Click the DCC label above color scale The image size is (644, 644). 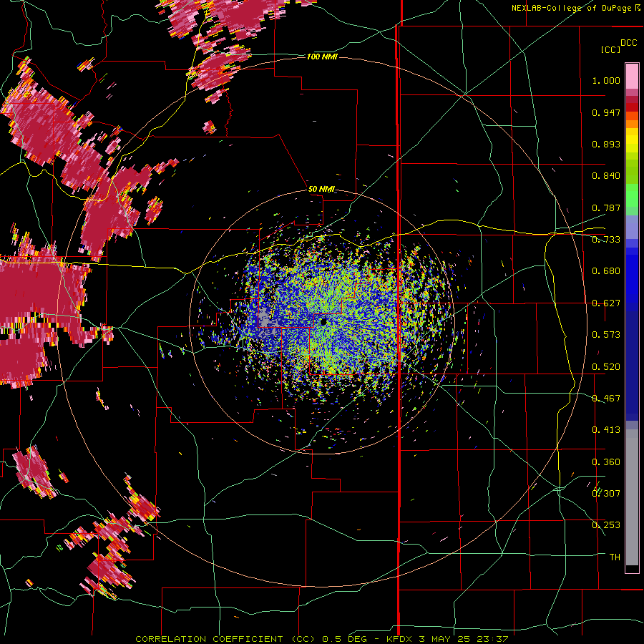click(628, 43)
